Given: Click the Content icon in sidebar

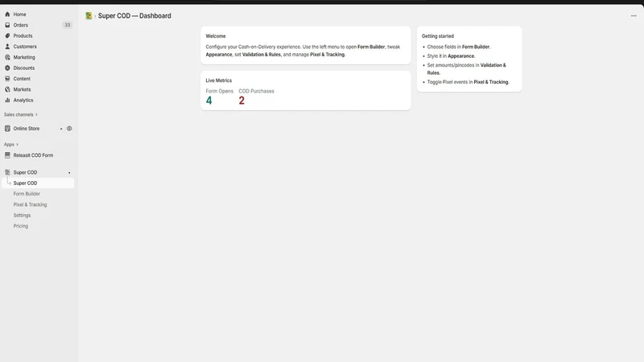Looking at the screenshot, I should (x=7, y=78).
